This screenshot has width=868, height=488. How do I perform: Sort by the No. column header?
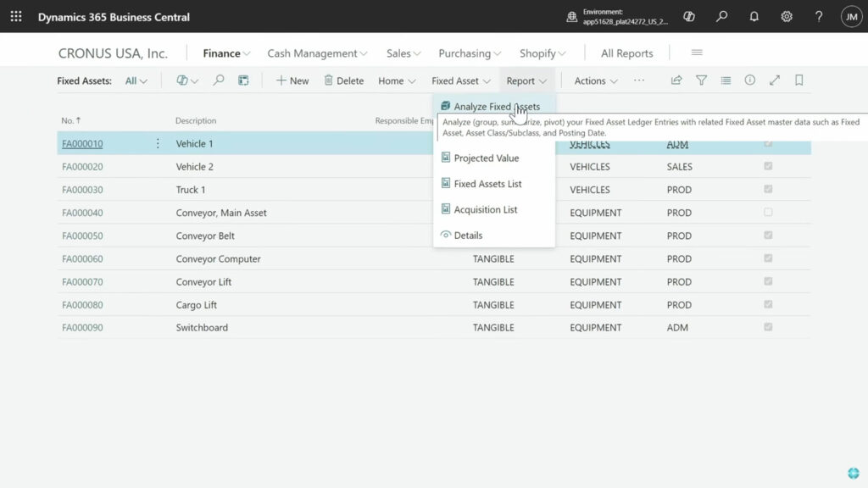(x=71, y=120)
